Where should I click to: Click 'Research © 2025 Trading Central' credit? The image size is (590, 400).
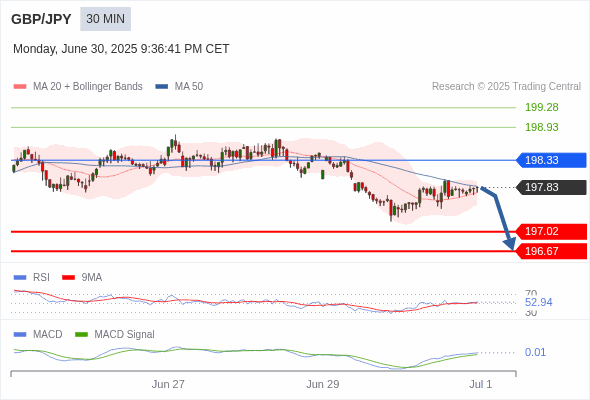506,87
